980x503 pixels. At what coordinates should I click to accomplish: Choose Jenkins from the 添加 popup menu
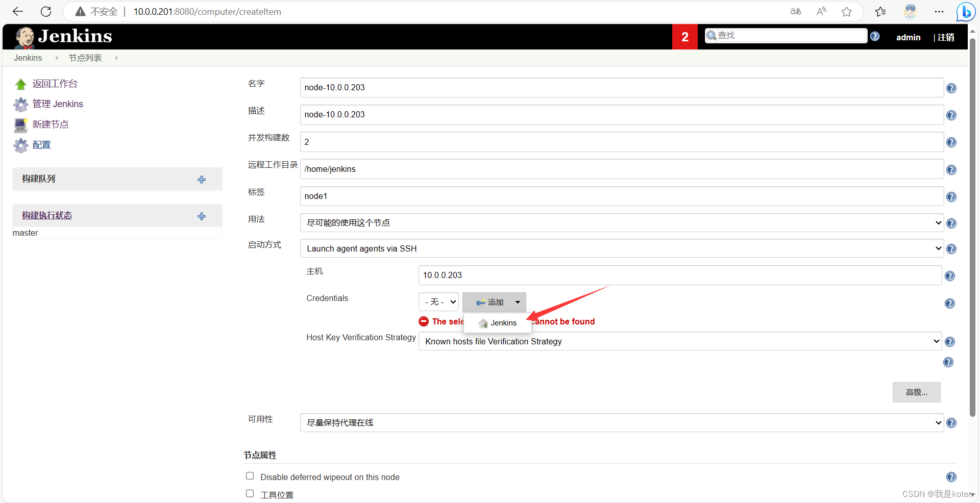(498, 323)
